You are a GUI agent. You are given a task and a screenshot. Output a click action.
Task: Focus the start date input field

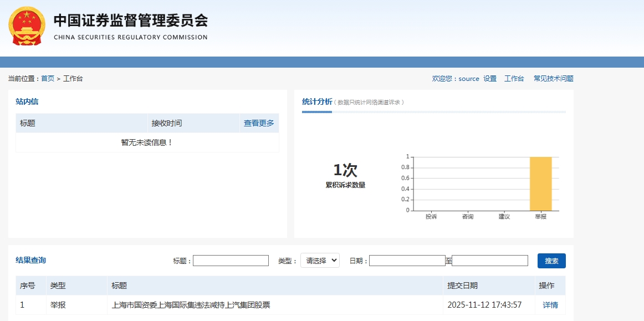tap(407, 261)
